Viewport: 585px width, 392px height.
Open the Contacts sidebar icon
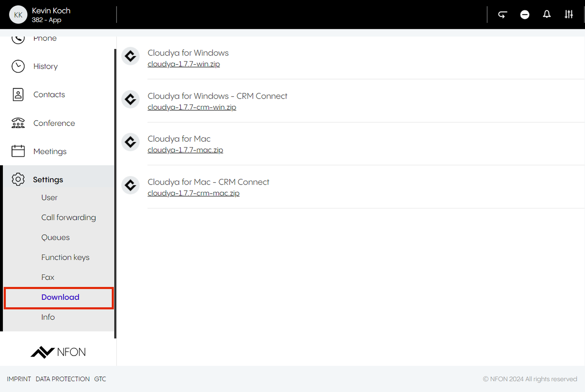[18, 95]
